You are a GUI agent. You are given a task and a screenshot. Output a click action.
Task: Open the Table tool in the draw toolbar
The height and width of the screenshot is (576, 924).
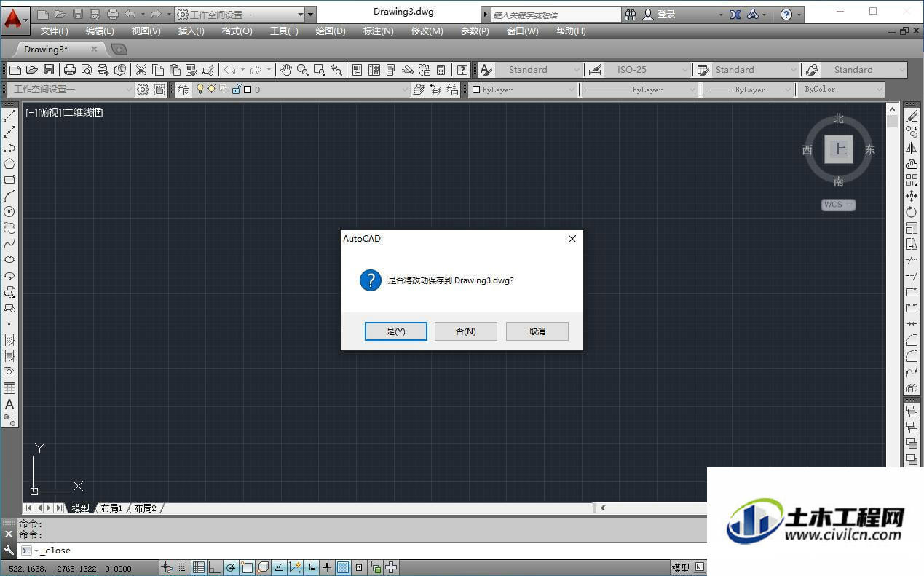click(9, 388)
